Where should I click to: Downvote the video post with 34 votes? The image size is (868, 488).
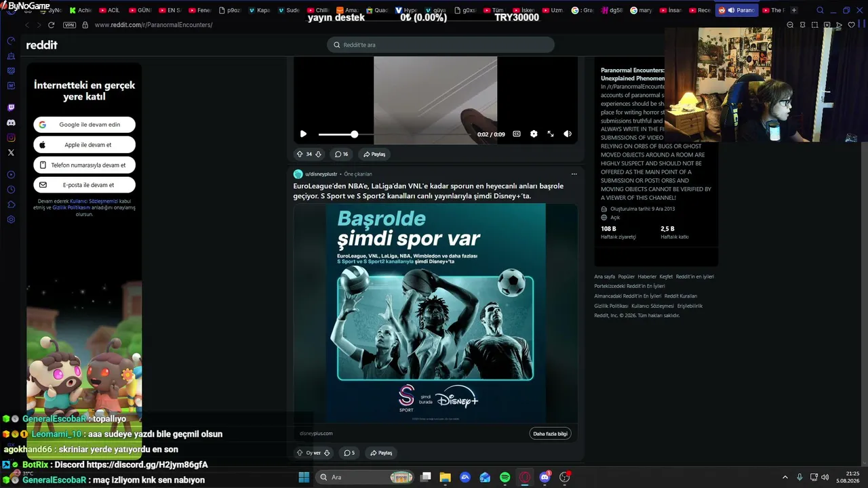(318, 154)
